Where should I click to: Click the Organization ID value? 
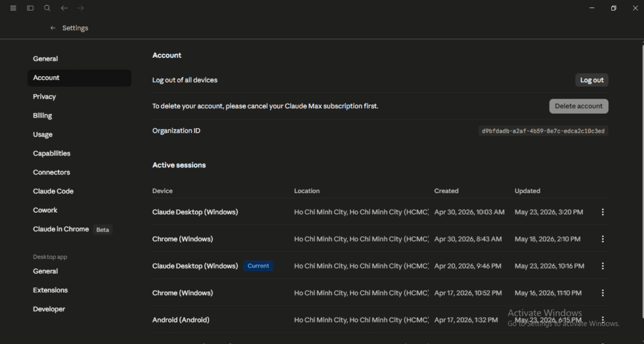coord(543,131)
